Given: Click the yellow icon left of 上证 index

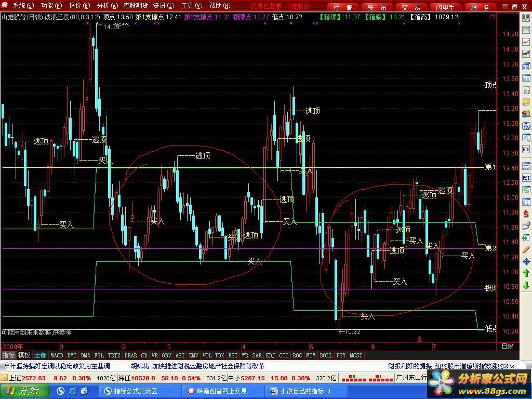Looking at the screenshot, I should pyautogui.click(x=4, y=378).
